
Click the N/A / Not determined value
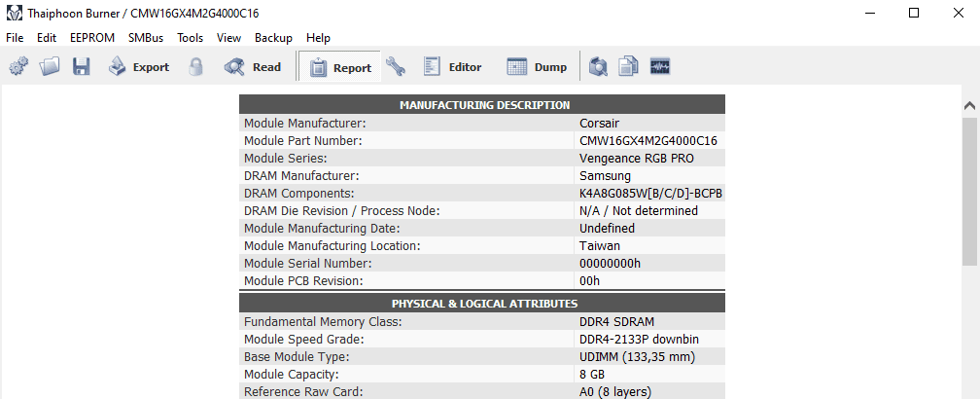(639, 211)
